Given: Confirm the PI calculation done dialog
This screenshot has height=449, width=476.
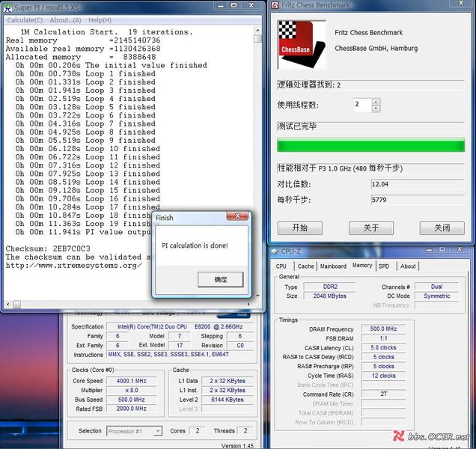Looking at the screenshot, I should [220, 279].
